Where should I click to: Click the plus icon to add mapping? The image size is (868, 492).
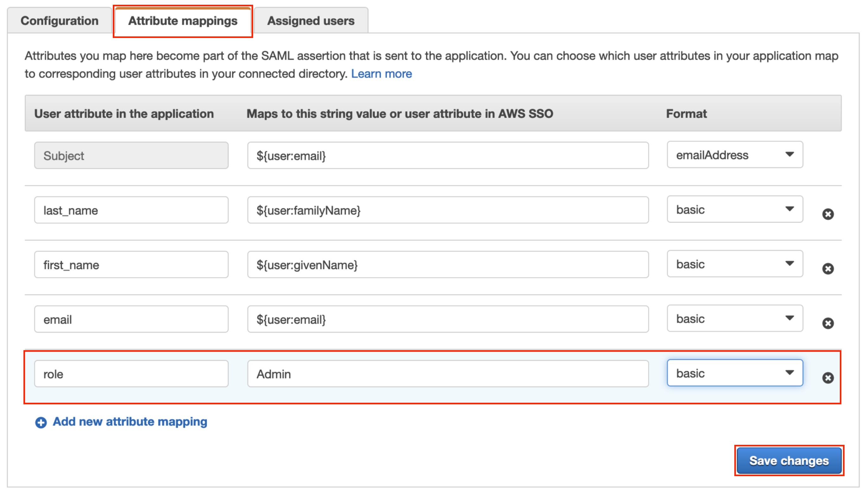click(x=41, y=422)
